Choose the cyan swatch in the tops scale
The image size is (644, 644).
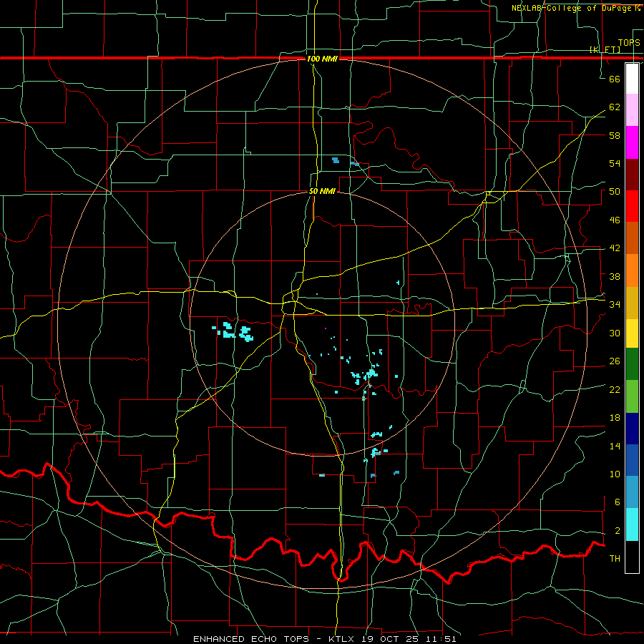point(632,525)
